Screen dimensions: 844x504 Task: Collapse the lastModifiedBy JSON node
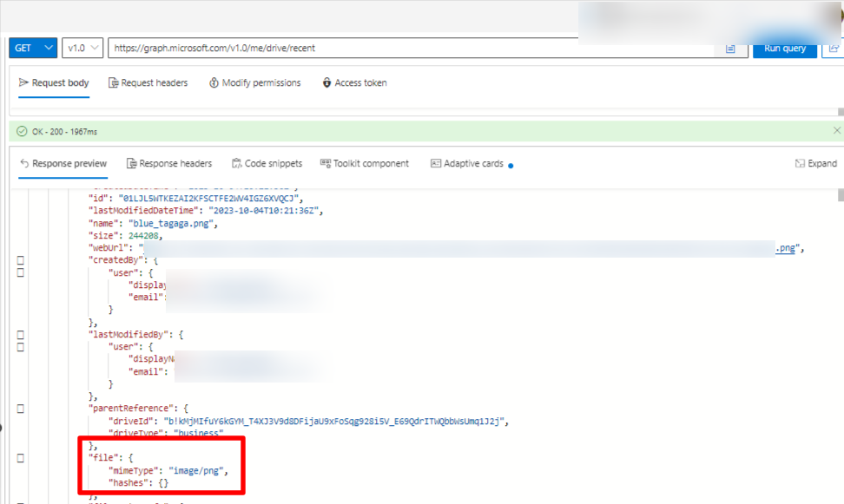21,335
